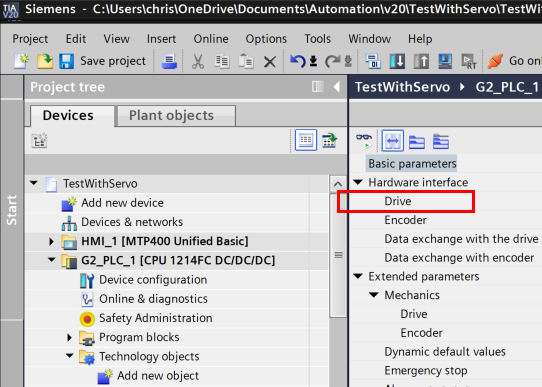Click the Start simulation monitor icon

pos(445,61)
